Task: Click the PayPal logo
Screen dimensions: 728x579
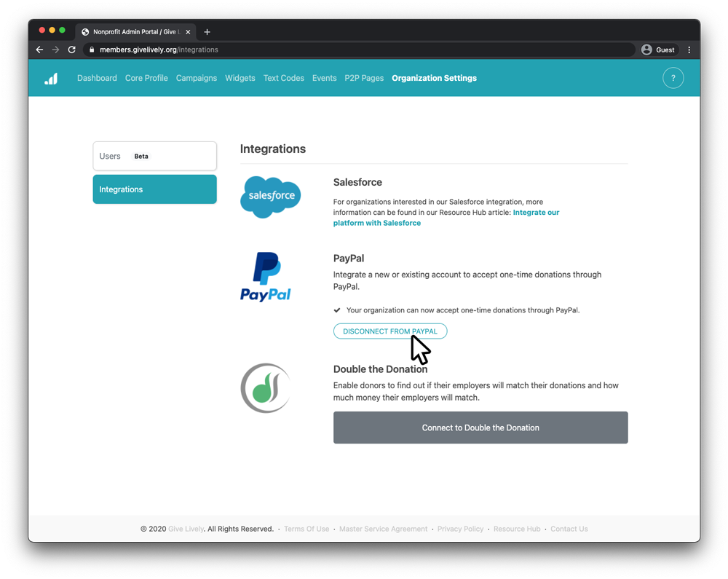Action: 266,277
